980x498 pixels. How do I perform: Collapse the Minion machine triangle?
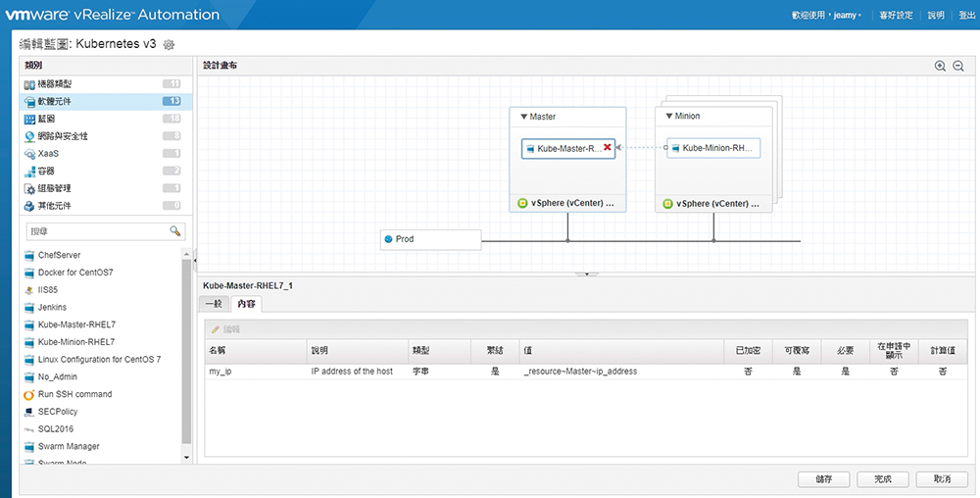pos(668,116)
